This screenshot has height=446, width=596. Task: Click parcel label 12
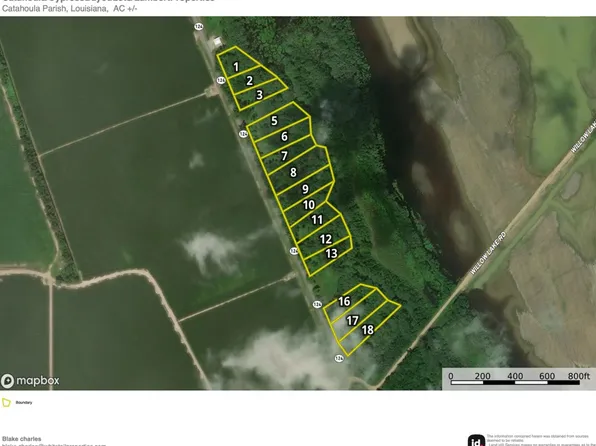(x=326, y=239)
